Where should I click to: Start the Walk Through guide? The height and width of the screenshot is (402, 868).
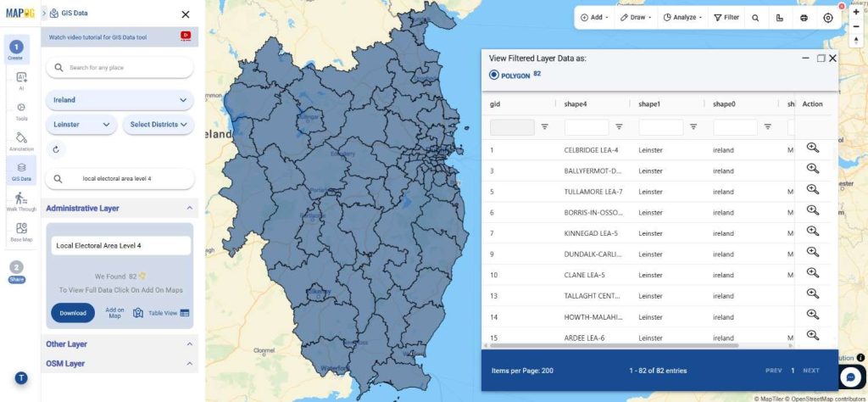click(21, 202)
